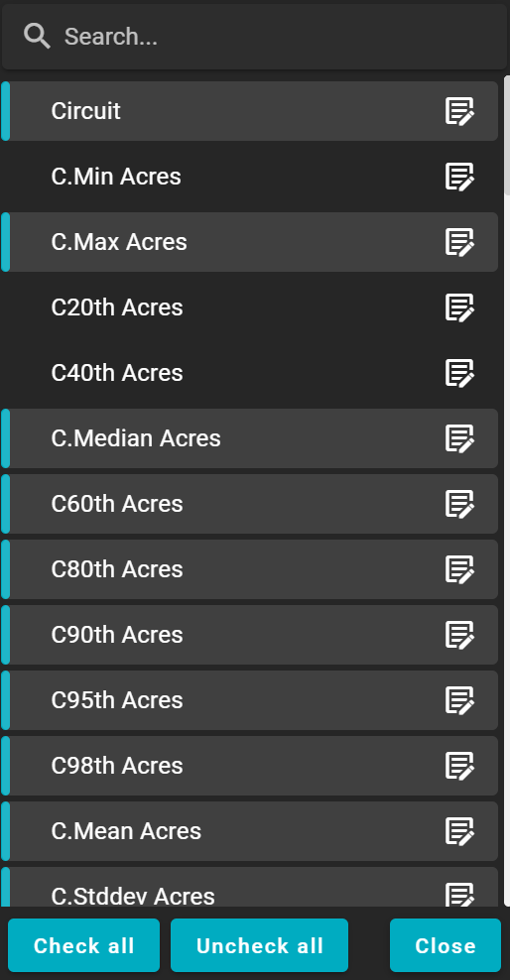Close the column chooser panel

point(445,945)
